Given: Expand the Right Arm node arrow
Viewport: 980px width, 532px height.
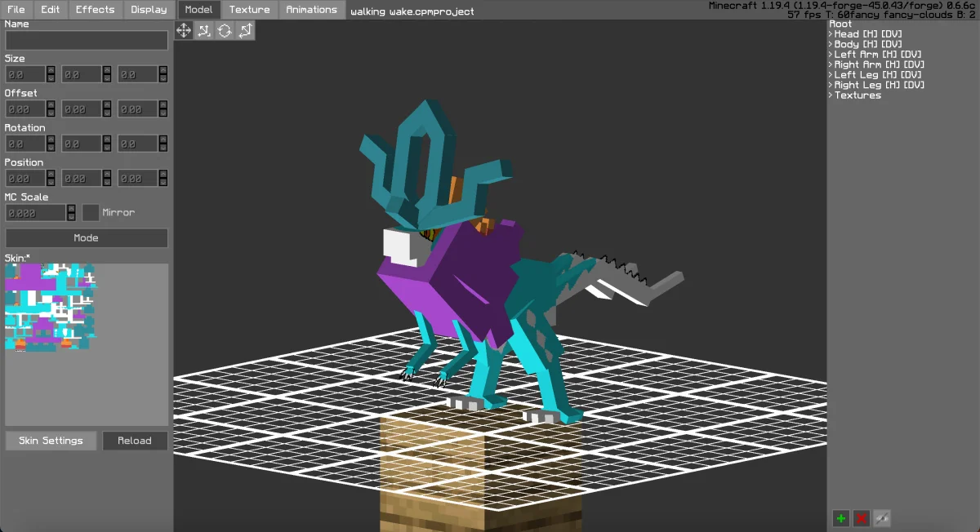Looking at the screenshot, I should (x=831, y=64).
